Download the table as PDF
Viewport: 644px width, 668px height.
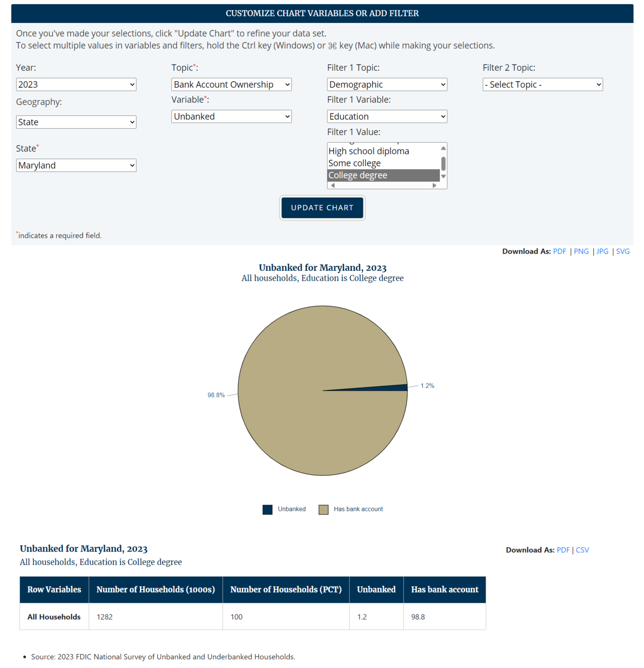(563, 550)
